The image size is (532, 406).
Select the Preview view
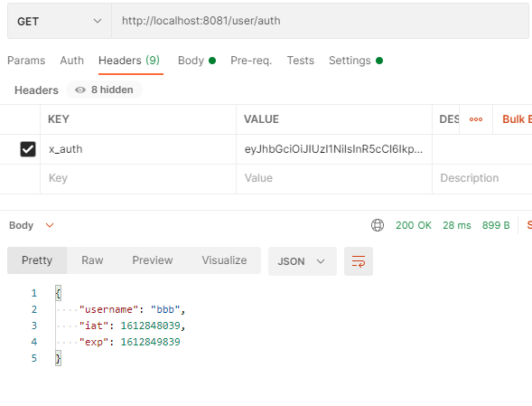click(153, 260)
